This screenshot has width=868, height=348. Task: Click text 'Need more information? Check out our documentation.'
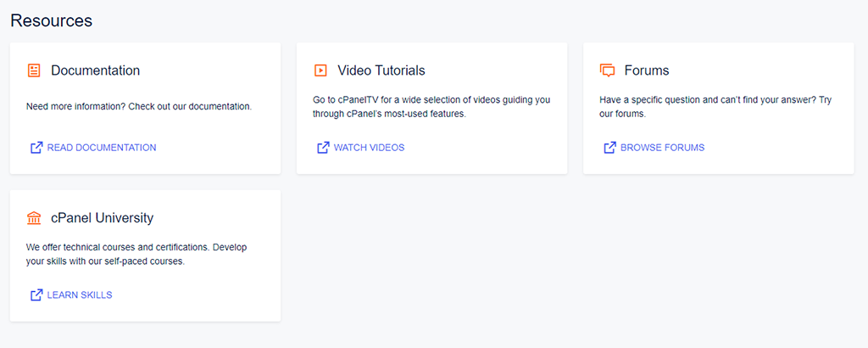[139, 106]
